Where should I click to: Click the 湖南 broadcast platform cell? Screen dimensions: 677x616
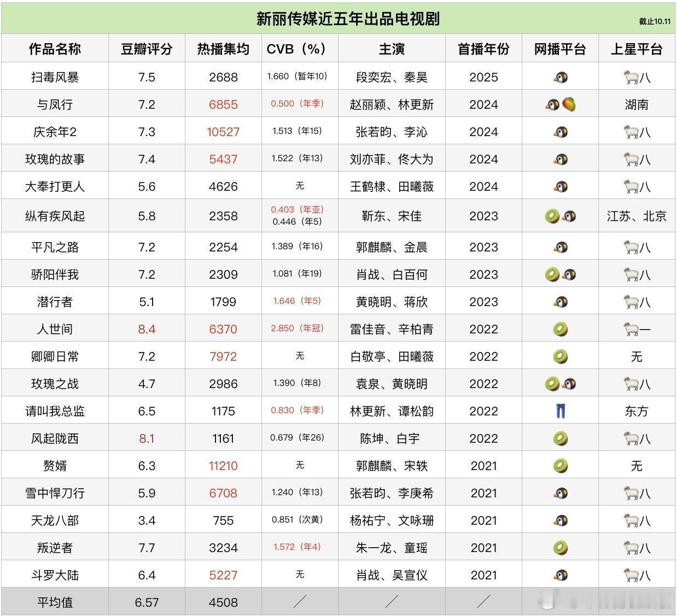[637, 104]
